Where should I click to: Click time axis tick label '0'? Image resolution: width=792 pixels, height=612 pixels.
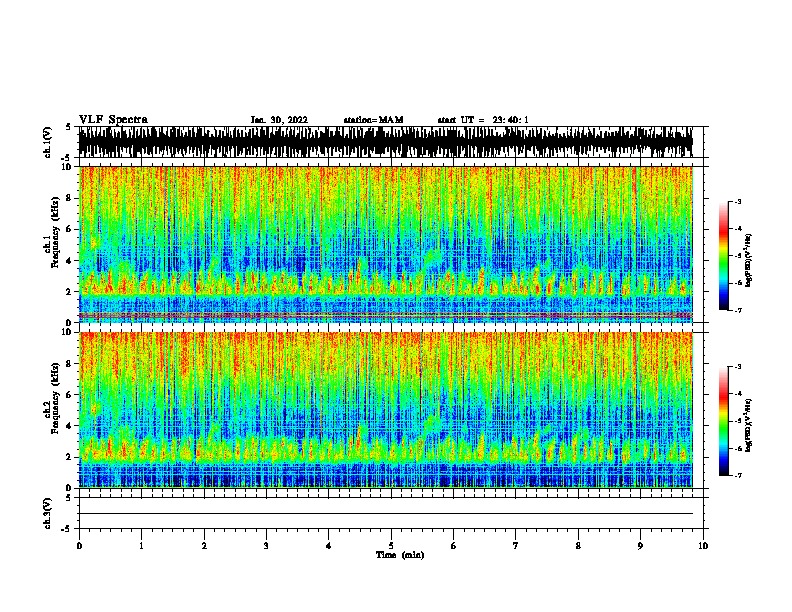pos(79,546)
